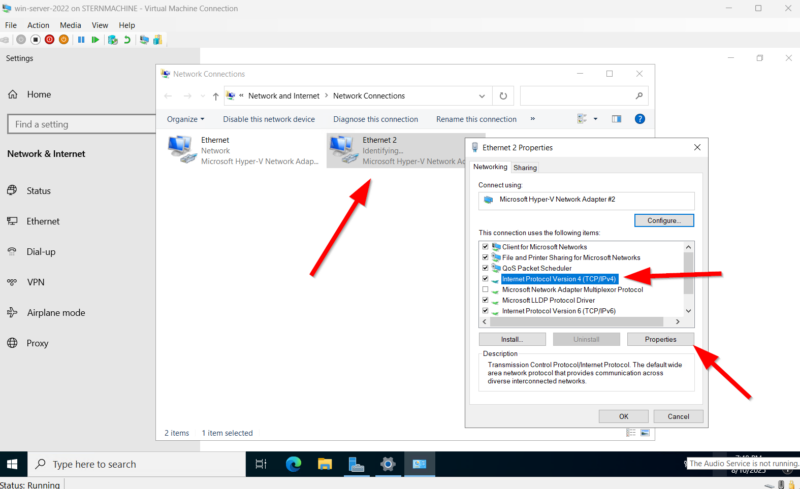Toggle the preview pane in Network Connections
The width and height of the screenshot is (800, 489).
click(616, 119)
